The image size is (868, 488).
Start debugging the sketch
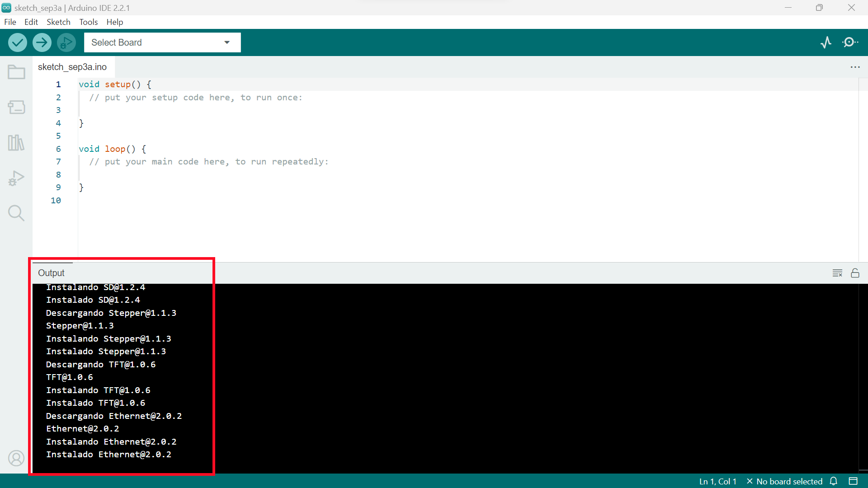pyautogui.click(x=66, y=42)
